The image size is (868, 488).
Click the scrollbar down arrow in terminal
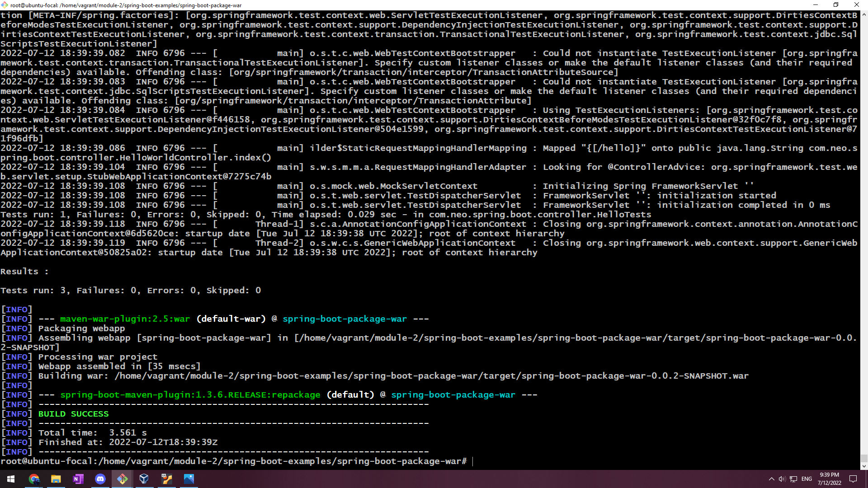[864, 466]
